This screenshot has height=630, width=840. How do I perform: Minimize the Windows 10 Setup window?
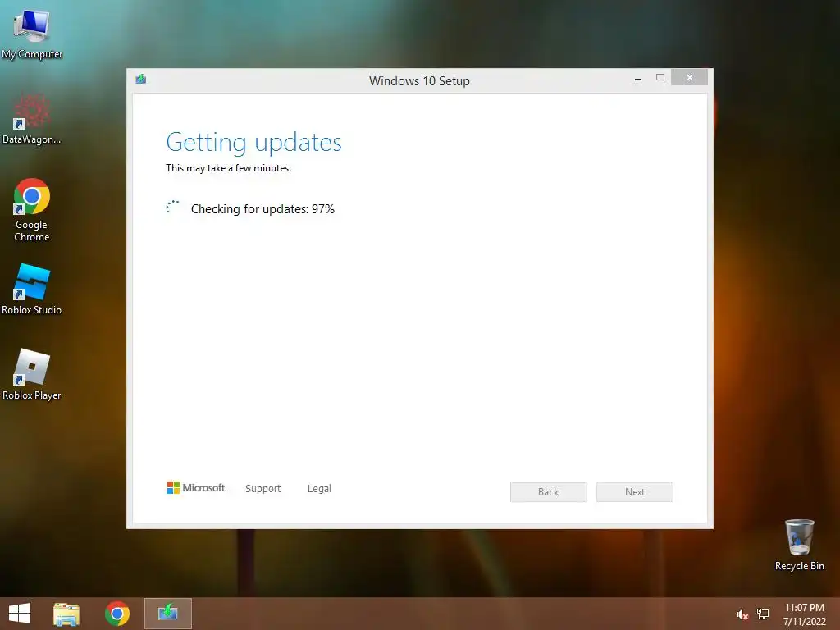(x=638, y=78)
